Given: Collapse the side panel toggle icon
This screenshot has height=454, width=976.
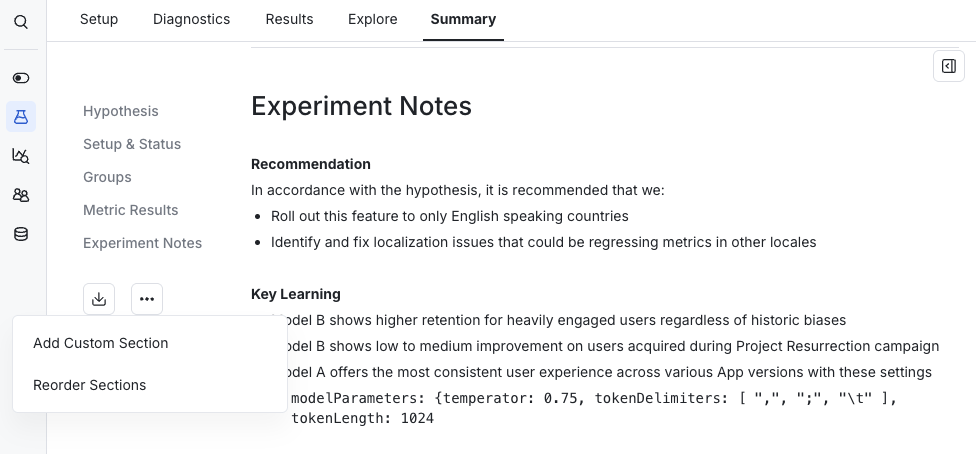Looking at the screenshot, I should point(949,66).
